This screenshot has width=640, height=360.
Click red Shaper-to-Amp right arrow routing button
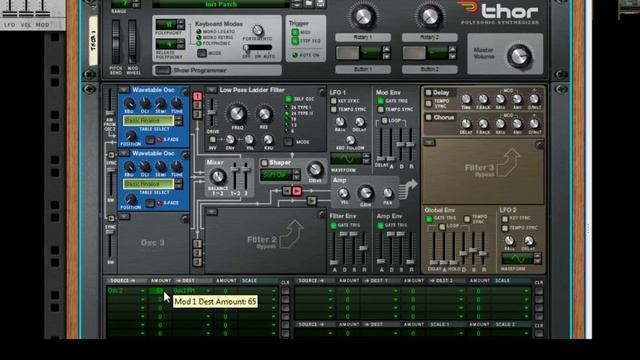[x=297, y=191]
